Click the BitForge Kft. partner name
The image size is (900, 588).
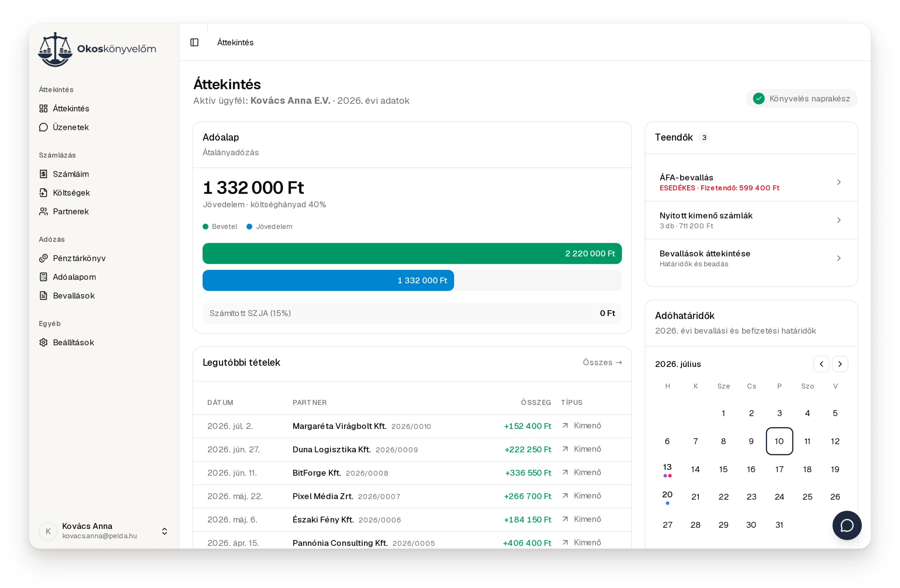tap(316, 473)
